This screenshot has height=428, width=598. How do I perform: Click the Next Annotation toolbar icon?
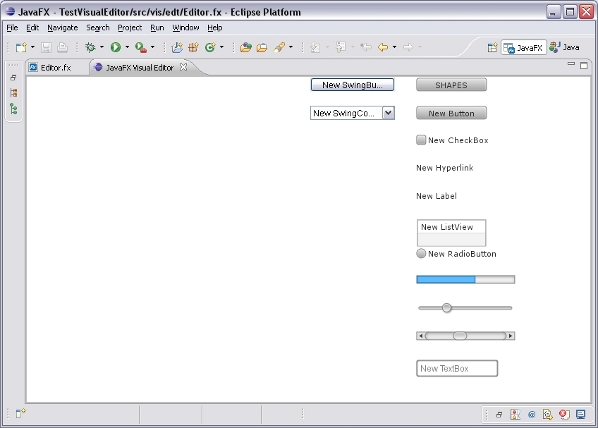point(315,47)
